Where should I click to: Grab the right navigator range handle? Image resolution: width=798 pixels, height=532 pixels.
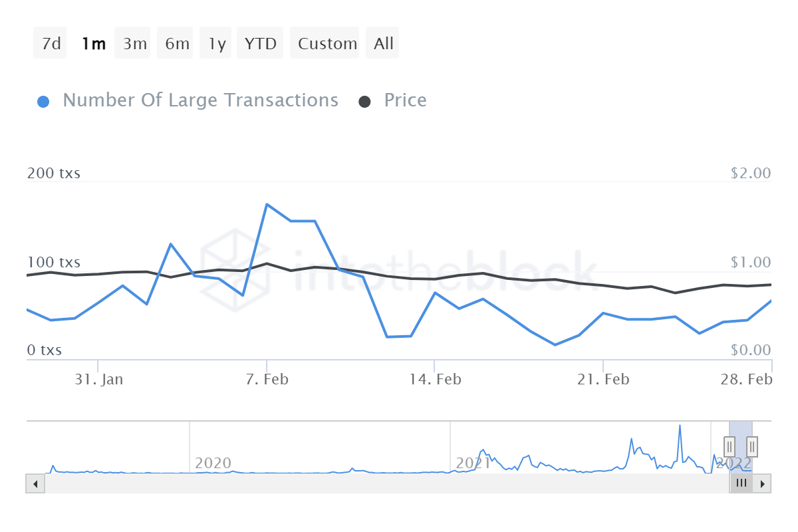coord(751,446)
